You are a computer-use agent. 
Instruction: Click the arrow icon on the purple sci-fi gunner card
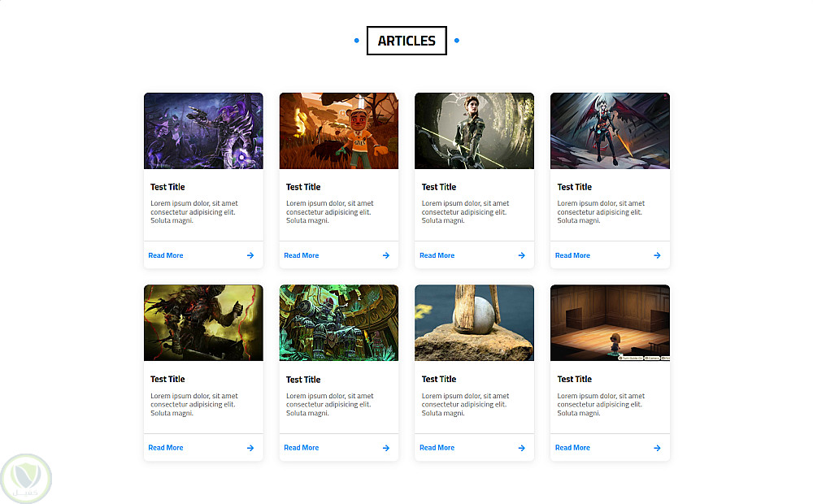(x=250, y=255)
